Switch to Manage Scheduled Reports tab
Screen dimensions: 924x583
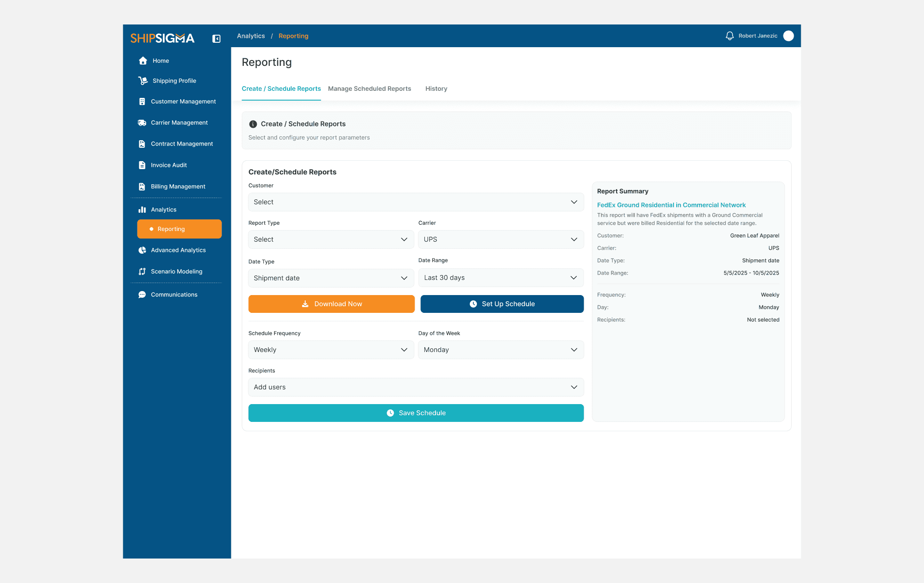[369, 89]
